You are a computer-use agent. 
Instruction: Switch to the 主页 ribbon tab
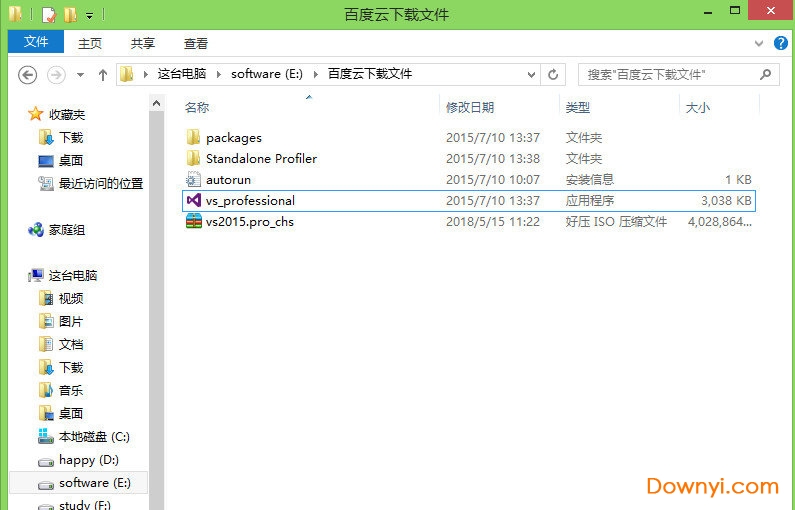tap(90, 44)
